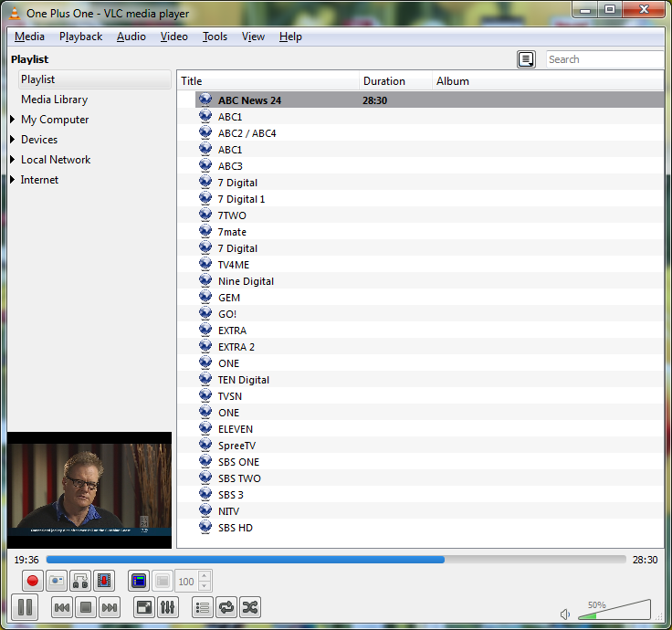The width and height of the screenshot is (672, 630).
Task: Toggle fullscreen video mode
Action: tap(144, 607)
